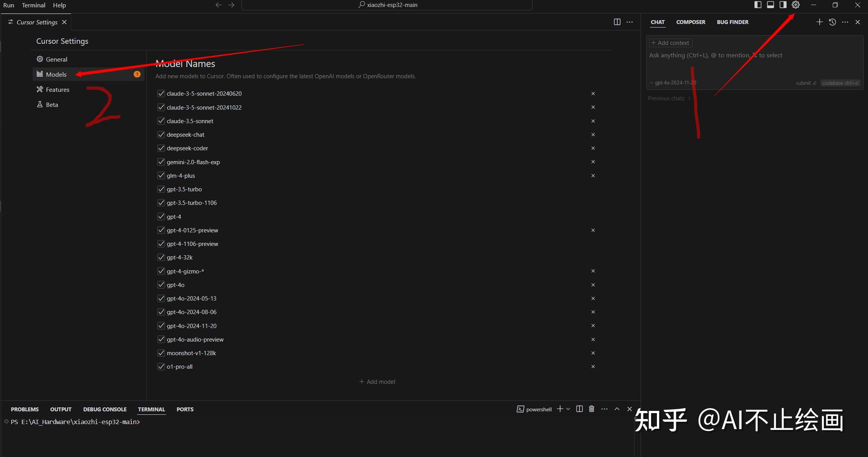This screenshot has width=868, height=457.
Task: Disable the claude-3.5-sonnet checkbox
Action: click(161, 121)
